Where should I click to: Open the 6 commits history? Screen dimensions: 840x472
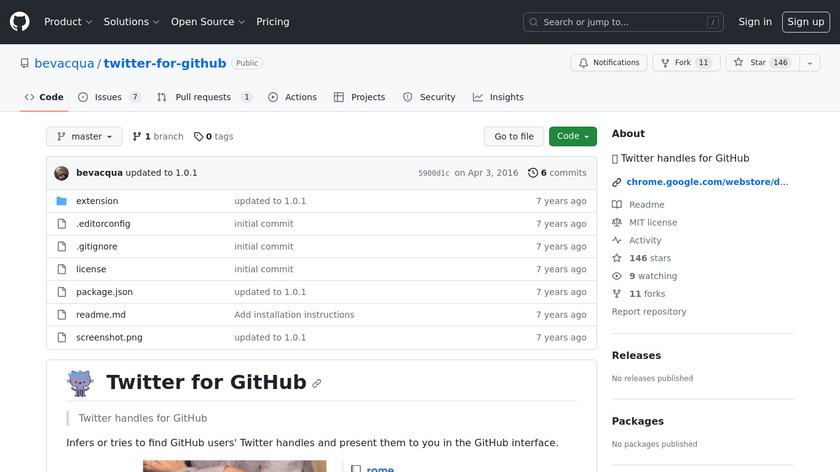click(557, 173)
